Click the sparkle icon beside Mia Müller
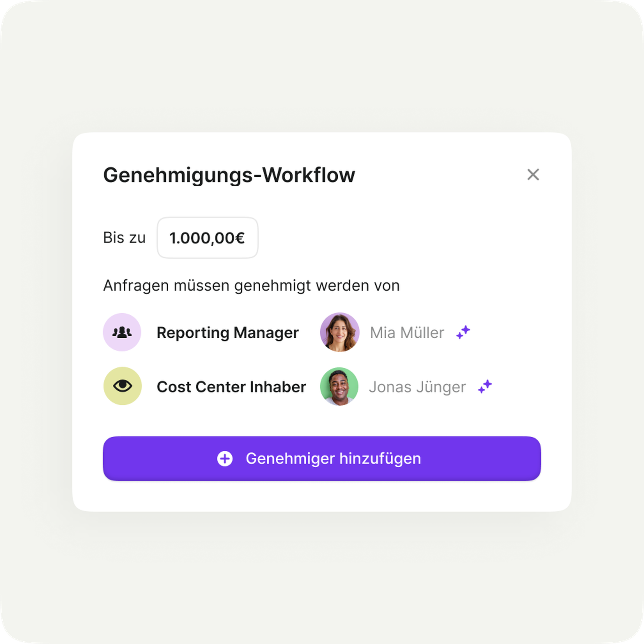Screen dimensions: 644x644 (x=463, y=332)
